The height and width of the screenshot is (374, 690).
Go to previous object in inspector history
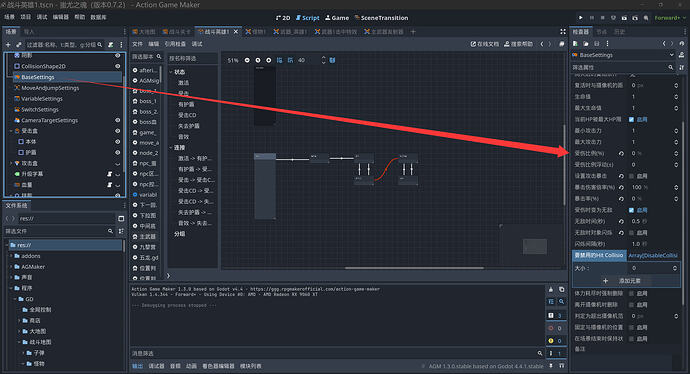click(x=664, y=44)
